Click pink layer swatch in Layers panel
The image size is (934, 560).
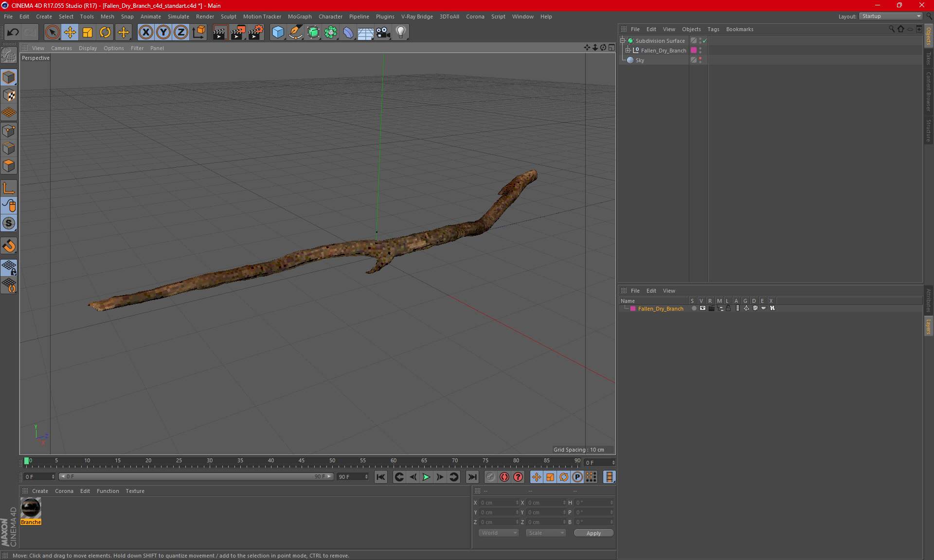(633, 309)
